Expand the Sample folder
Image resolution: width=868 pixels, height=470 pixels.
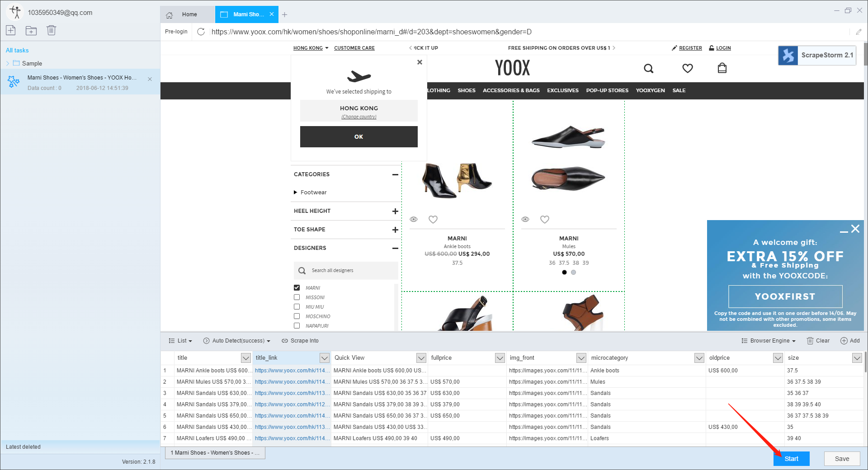coord(8,63)
